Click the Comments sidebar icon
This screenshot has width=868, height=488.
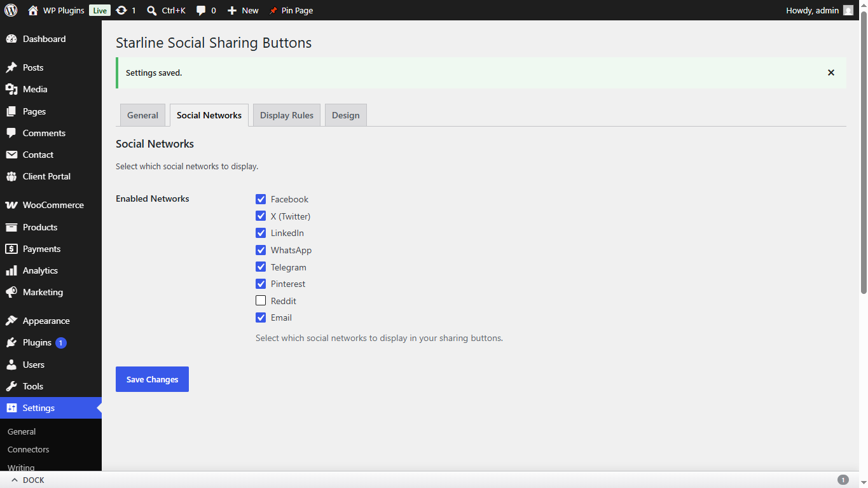point(11,133)
